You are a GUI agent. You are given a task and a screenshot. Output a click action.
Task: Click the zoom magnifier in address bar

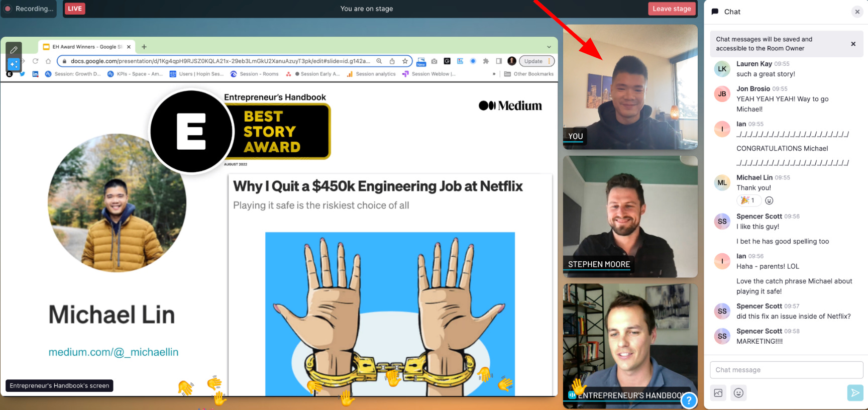click(379, 61)
